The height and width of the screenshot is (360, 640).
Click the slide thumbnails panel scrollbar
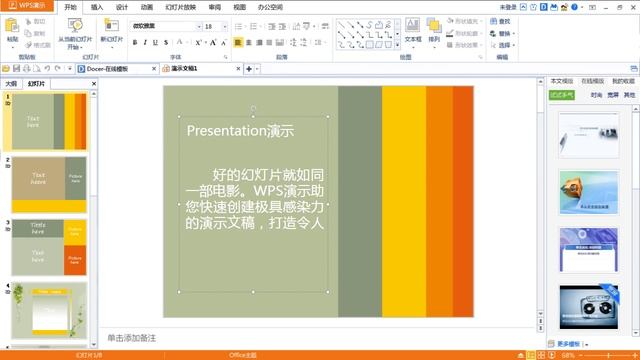(93, 219)
